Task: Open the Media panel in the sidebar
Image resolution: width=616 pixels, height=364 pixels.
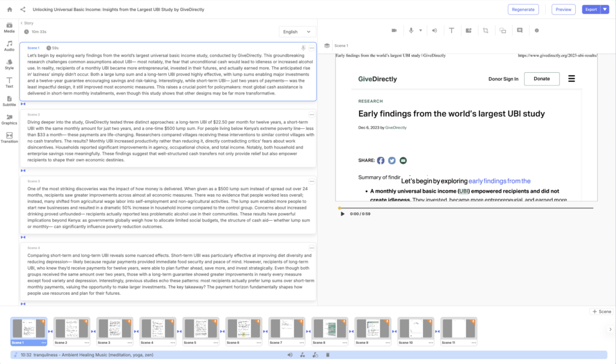Action: point(9,28)
